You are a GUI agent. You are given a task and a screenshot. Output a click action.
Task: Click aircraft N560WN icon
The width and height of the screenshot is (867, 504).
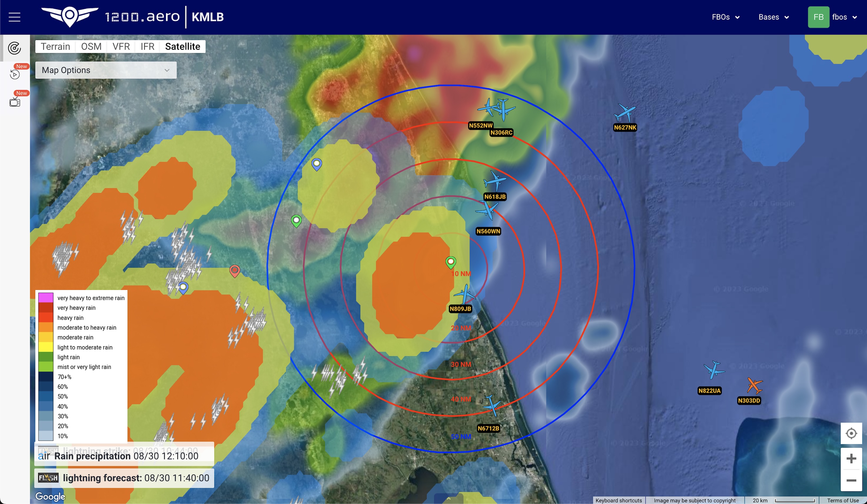point(487,210)
